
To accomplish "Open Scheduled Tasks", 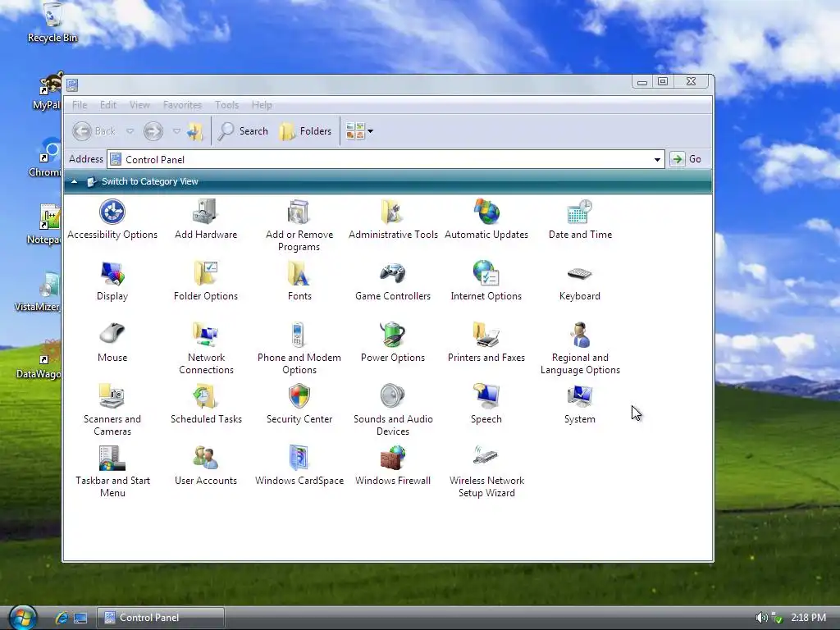I will [206, 404].
